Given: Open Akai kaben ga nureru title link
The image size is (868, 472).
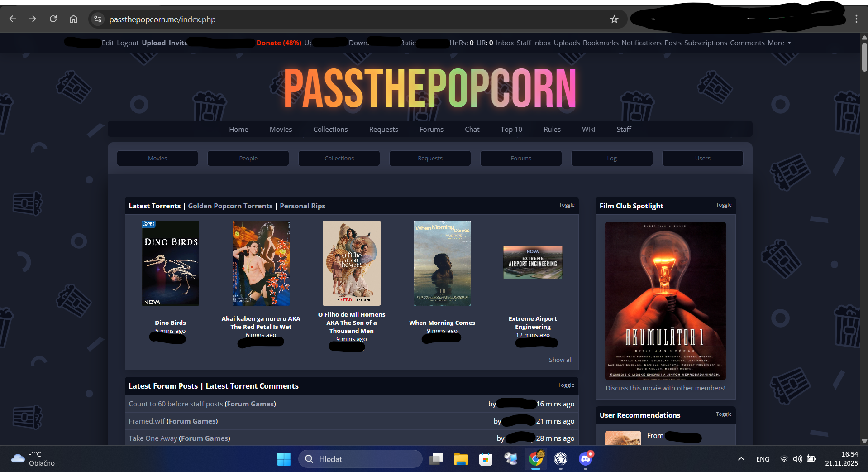Looking at the screenshot, I should click(x=261, y=323).
